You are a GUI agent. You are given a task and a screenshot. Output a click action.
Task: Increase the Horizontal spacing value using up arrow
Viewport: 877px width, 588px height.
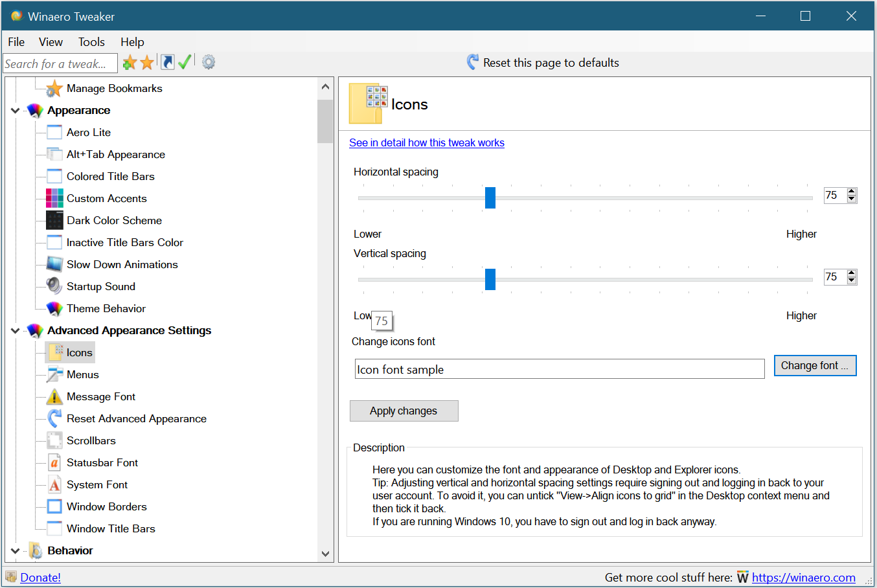click(852, 192)
